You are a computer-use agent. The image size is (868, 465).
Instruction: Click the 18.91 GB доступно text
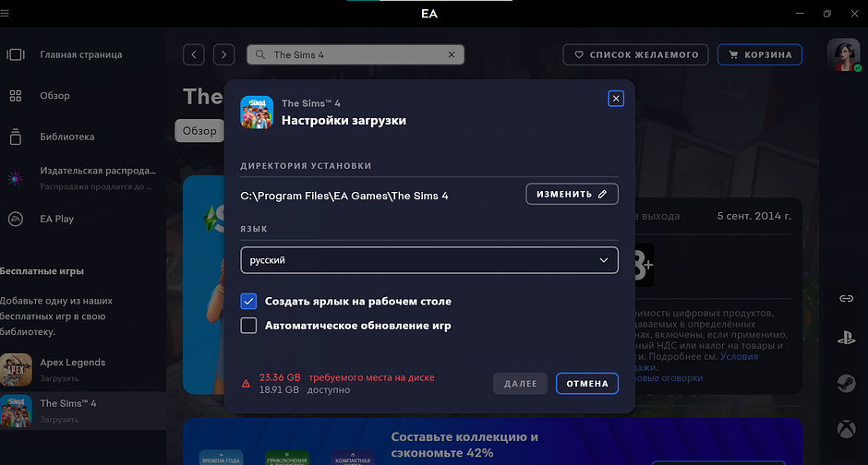coord(305,389)
